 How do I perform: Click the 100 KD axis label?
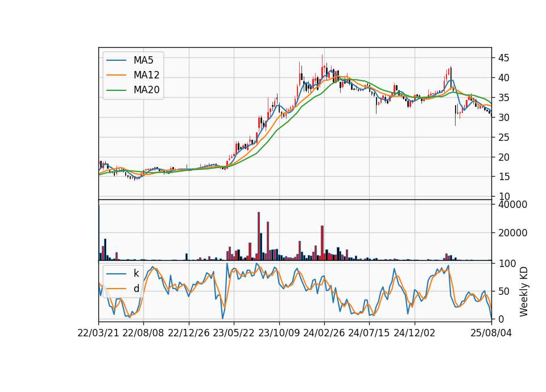tap(507, 264)
